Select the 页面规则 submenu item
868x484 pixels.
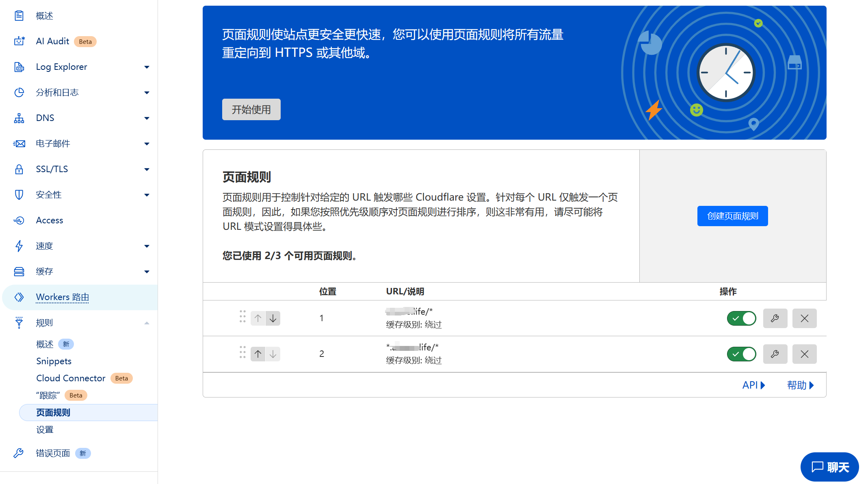(x=88, y=413)
